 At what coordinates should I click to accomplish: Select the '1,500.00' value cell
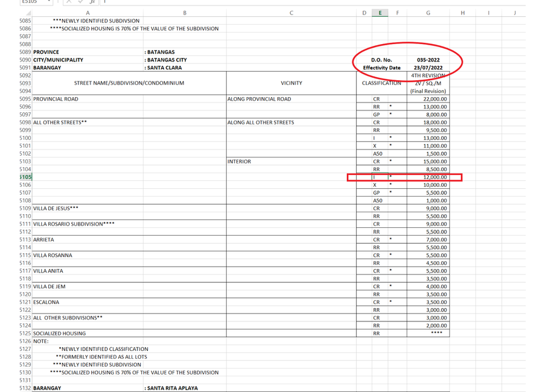(428, 153)
